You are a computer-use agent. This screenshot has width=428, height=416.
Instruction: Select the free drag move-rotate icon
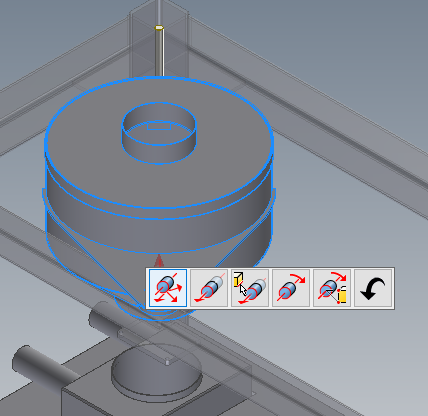tap(168, 288)
